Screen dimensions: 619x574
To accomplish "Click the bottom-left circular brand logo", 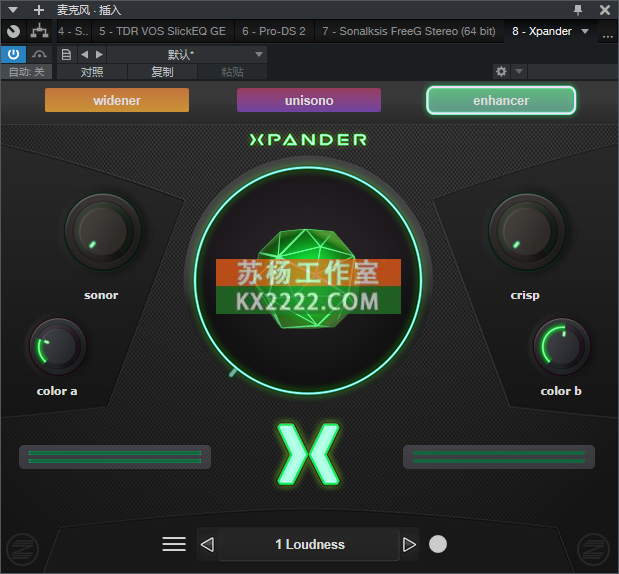I will coord(23,549).
